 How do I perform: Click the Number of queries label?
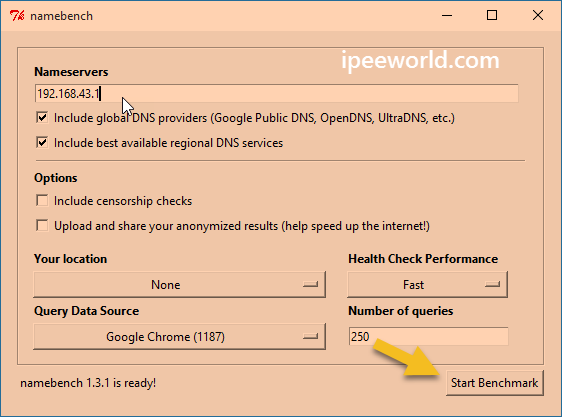click(401, 311)
